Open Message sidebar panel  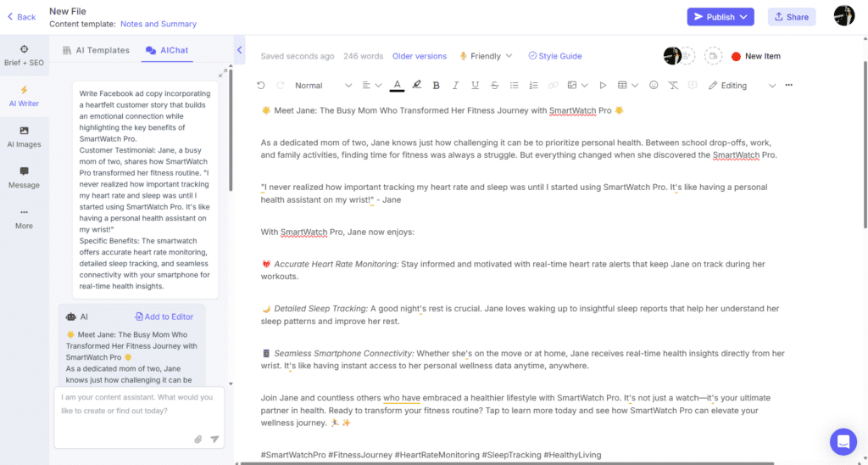(x=24, y=178)
